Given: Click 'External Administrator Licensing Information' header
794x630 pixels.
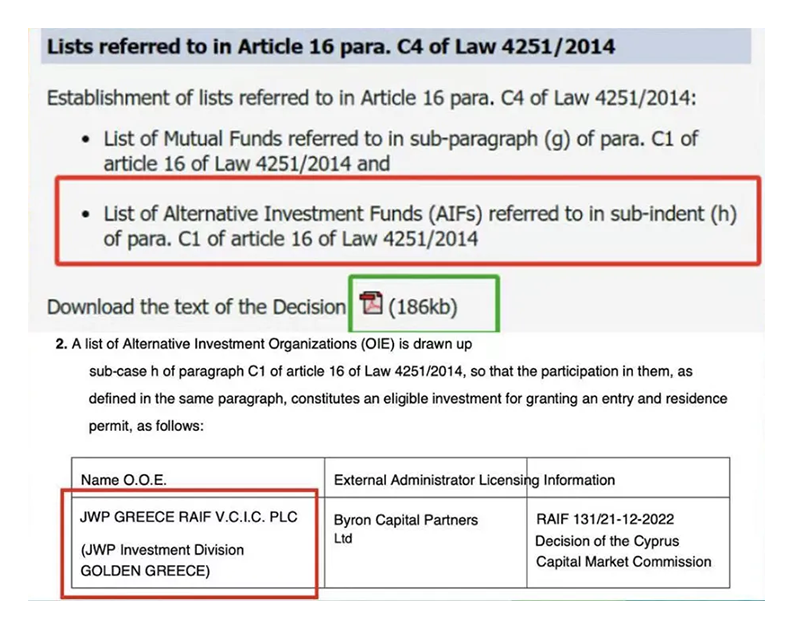Looking at the screenshot, I should [x=474, y=480].
